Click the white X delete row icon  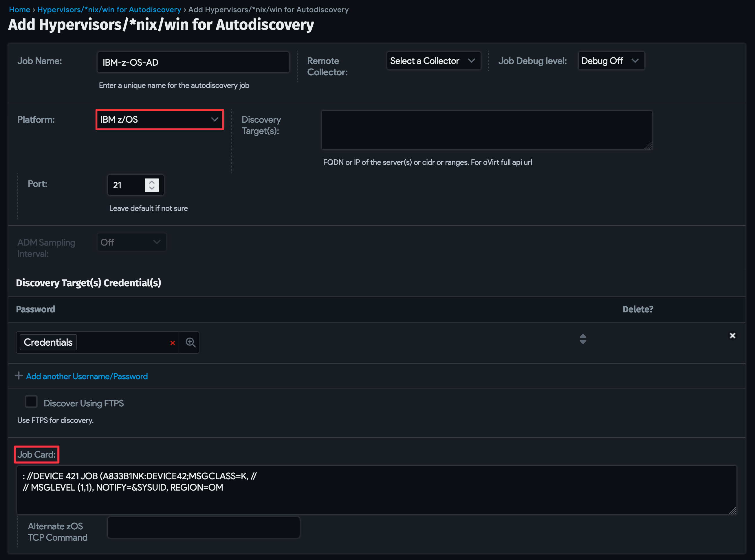pyautogui.click(x=732, y=336)
